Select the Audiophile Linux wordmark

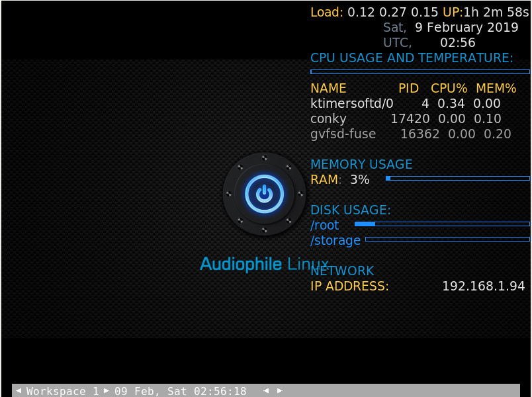[x=264, y=263]
